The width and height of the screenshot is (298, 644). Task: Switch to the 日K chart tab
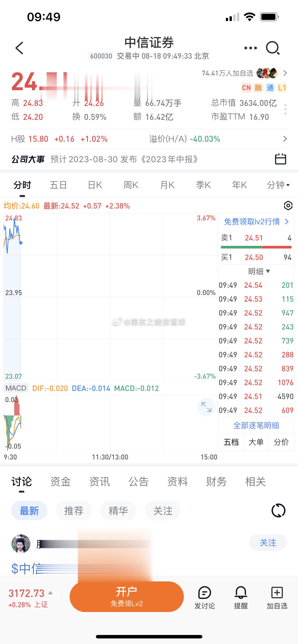(95, 185)
